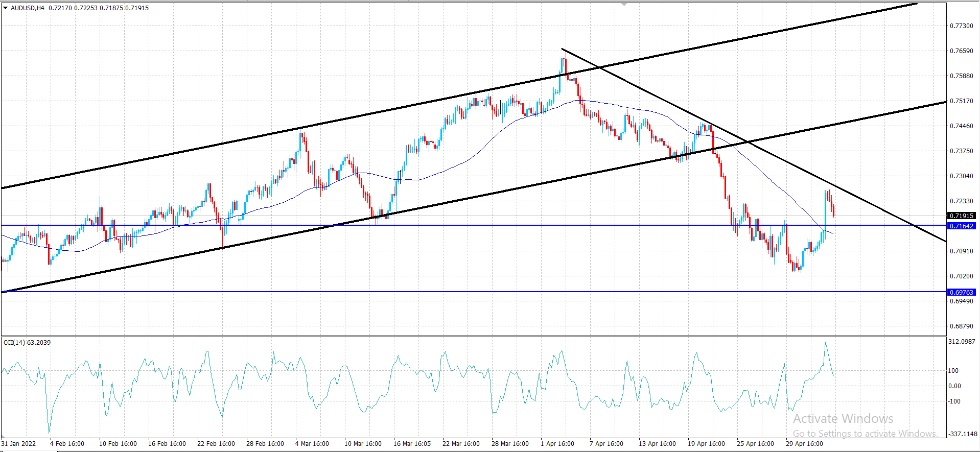The image size is (980, 452).
Task: Click the 312.0987 CCI scale maximum
Action: [x=962, y=341]
